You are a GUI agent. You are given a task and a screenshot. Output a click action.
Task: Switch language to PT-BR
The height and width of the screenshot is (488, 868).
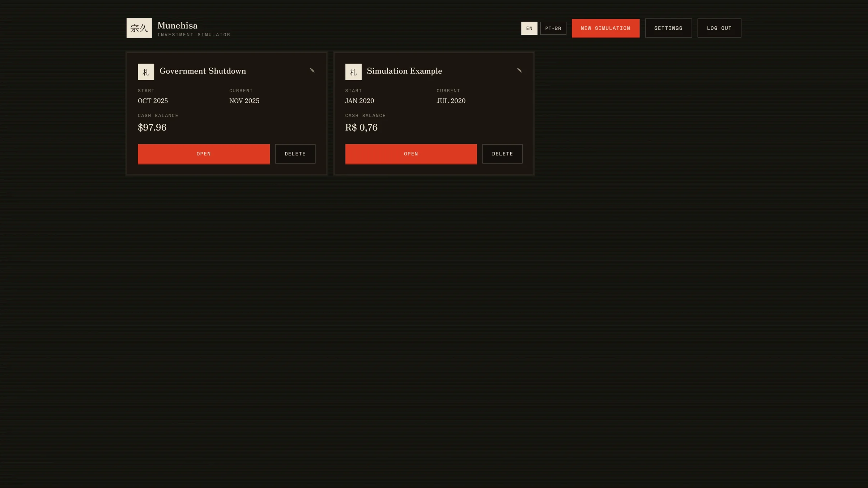(553, 28)
